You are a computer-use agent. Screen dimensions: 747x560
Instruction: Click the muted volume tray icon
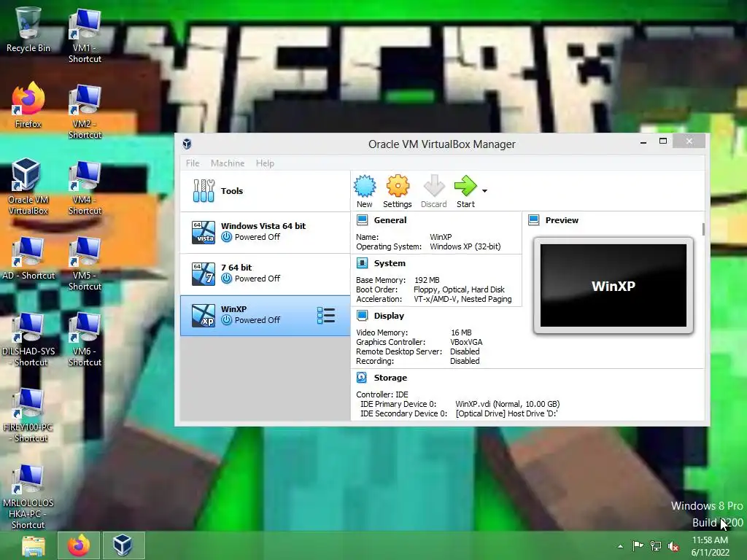673,546
